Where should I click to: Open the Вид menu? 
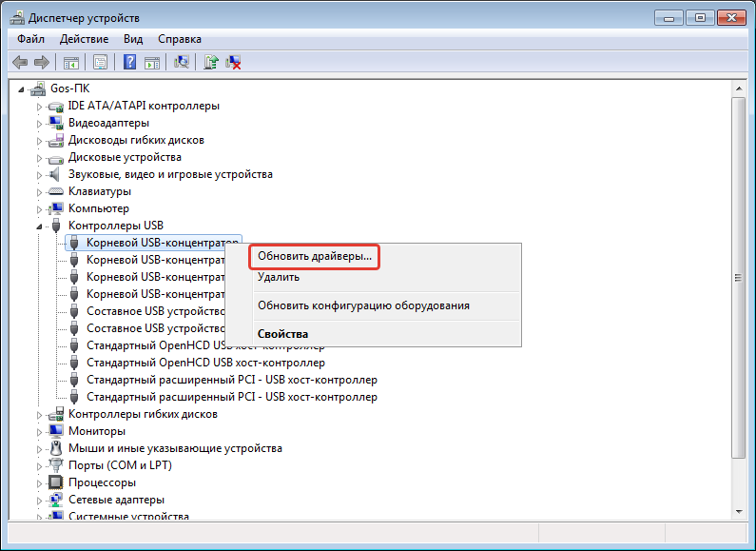point(133,39)
